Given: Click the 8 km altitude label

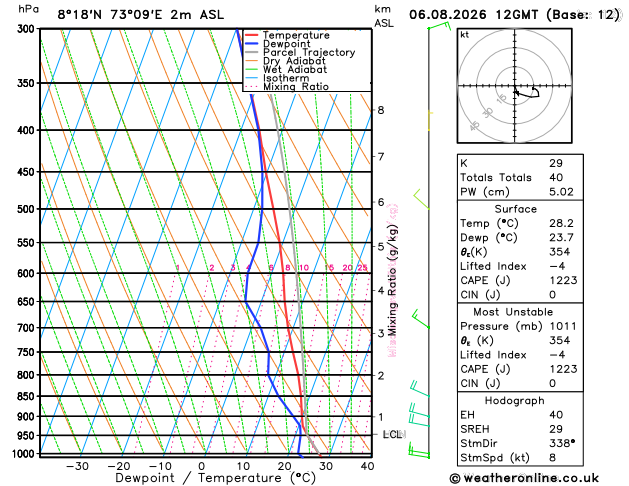Looking at the screenshot, I should pyautogui.click(x=381, y=110).
